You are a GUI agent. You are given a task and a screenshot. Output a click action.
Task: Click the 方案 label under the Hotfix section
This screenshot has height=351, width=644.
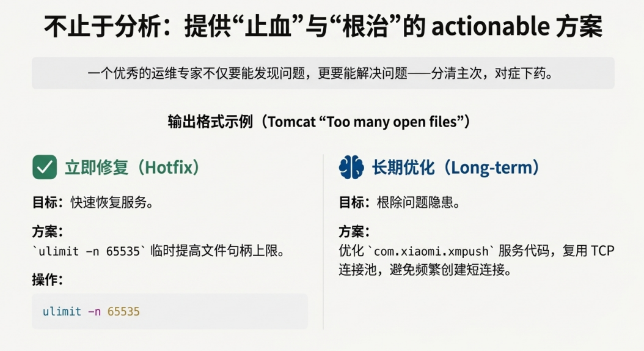pos(48,232)
